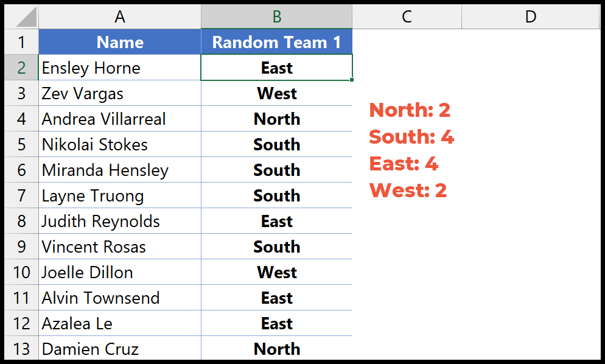
Task: Click the West cell beside Joelle Dillon
Action: 276,272
